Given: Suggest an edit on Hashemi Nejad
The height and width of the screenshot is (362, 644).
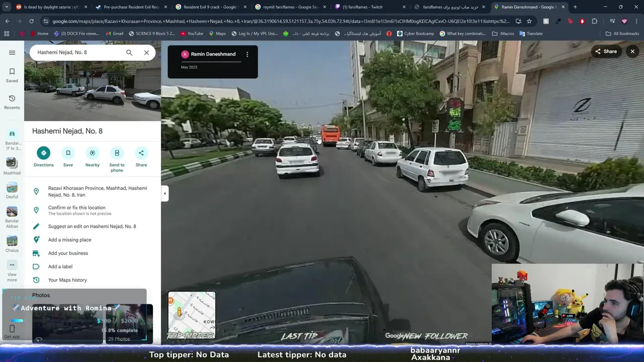Looking at the screenshot, I should point(93,226).
